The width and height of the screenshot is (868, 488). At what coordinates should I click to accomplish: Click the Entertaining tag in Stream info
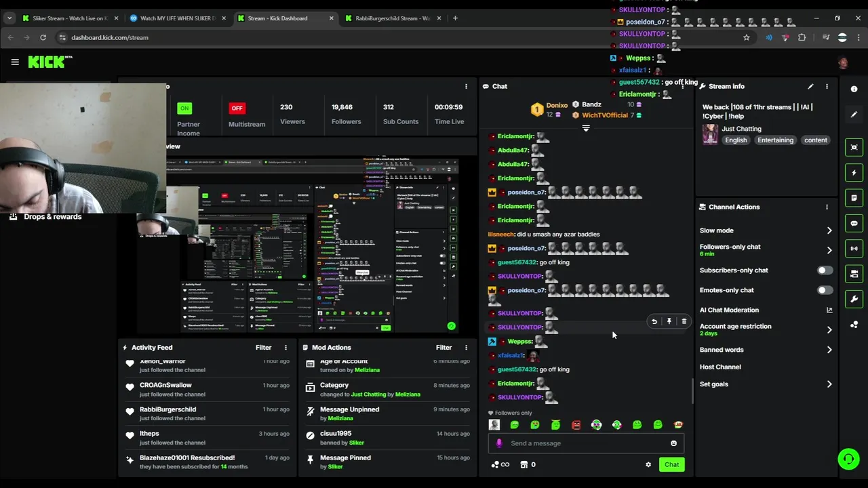[x=775, y=140]
